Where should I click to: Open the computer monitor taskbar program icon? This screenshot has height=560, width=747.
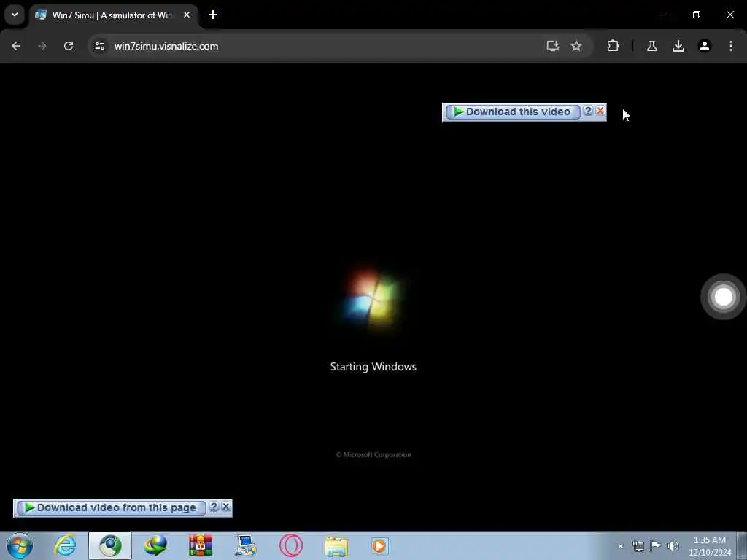(x=246, y=545)
